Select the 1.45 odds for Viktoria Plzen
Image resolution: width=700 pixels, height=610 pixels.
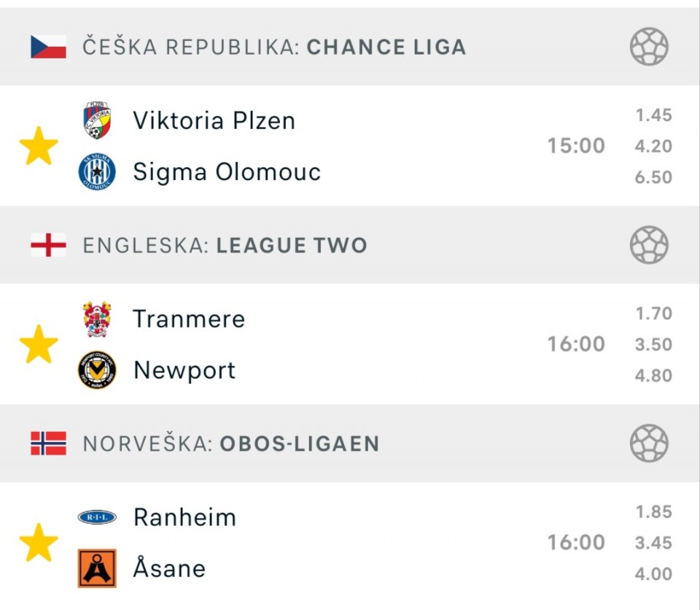pos(653,115)
